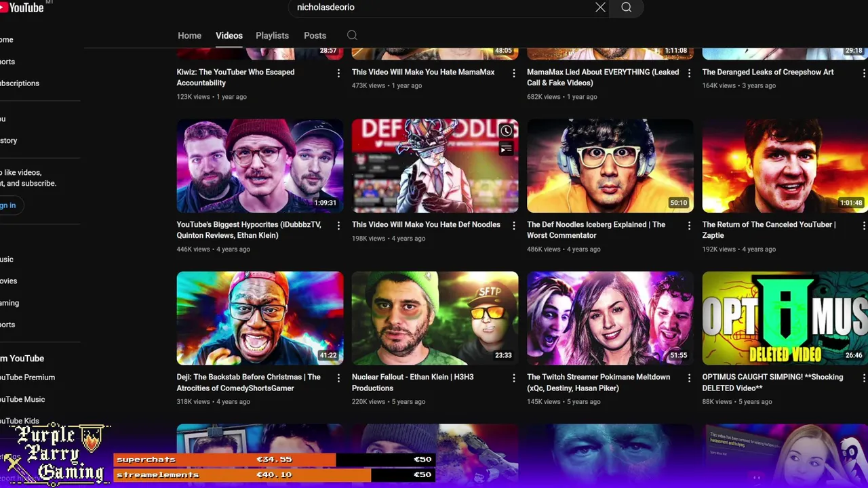Open options menu for MamaMax Lied video
Viewport: 868px width, 488px height.
point(689,73)
